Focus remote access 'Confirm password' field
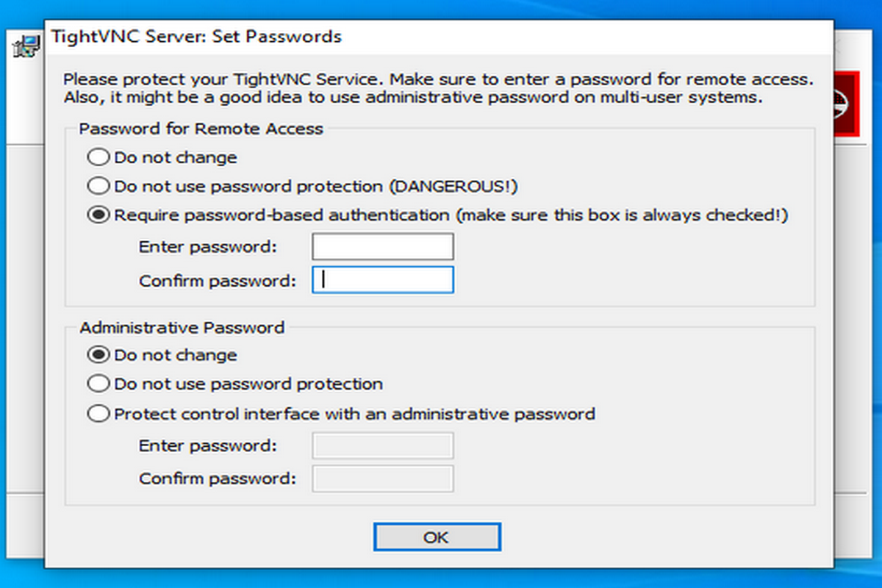This screenshot has width=882, height=588. tap(382, 279)
